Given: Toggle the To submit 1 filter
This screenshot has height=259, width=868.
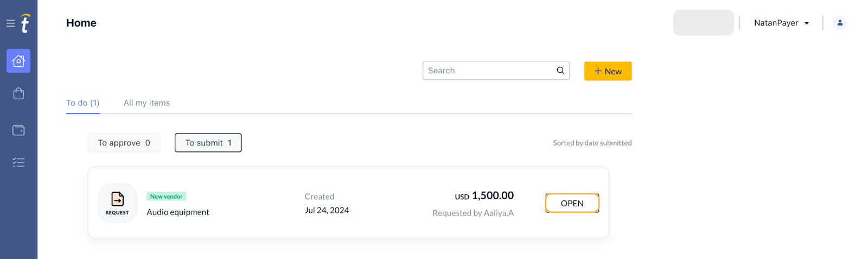Looking at the screenshot, I should [x=208, y=143].
